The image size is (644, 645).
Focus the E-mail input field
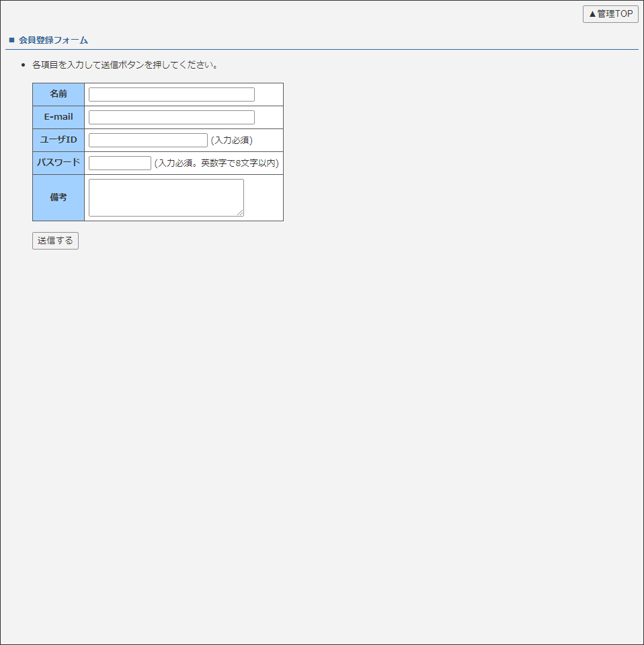click(x=171, y=117)
